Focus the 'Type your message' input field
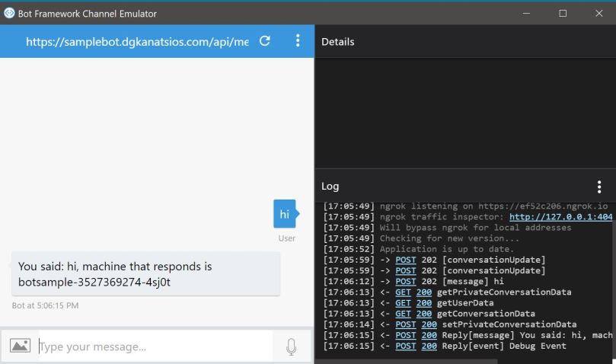This screenshot has width=616, height=364. click(152, 347)
